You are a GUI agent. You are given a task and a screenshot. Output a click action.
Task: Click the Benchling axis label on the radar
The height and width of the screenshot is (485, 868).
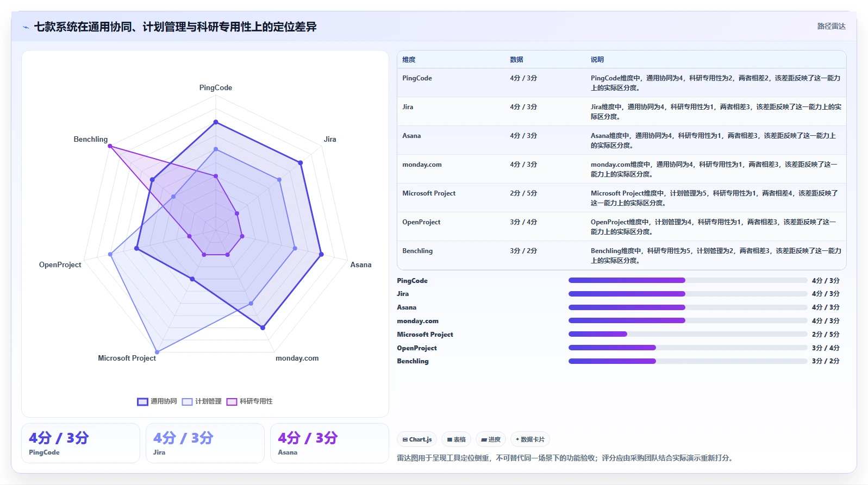(91, 139)
